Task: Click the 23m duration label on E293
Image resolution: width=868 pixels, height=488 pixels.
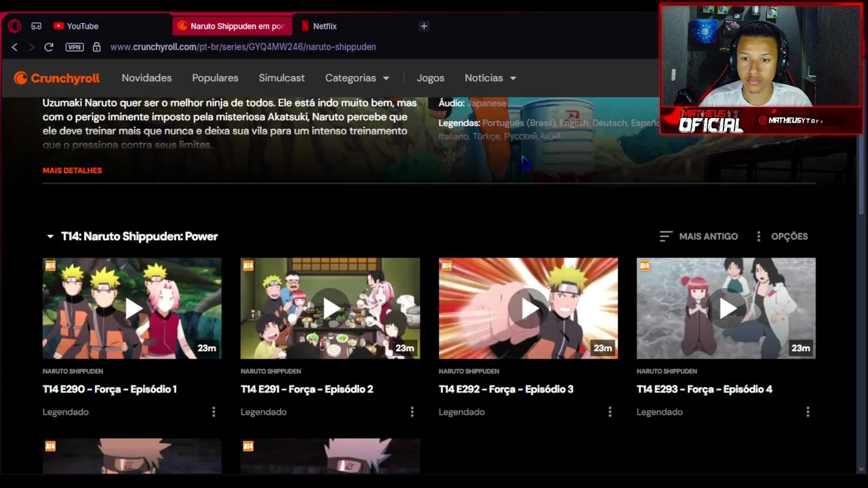Action: (801, 348)
